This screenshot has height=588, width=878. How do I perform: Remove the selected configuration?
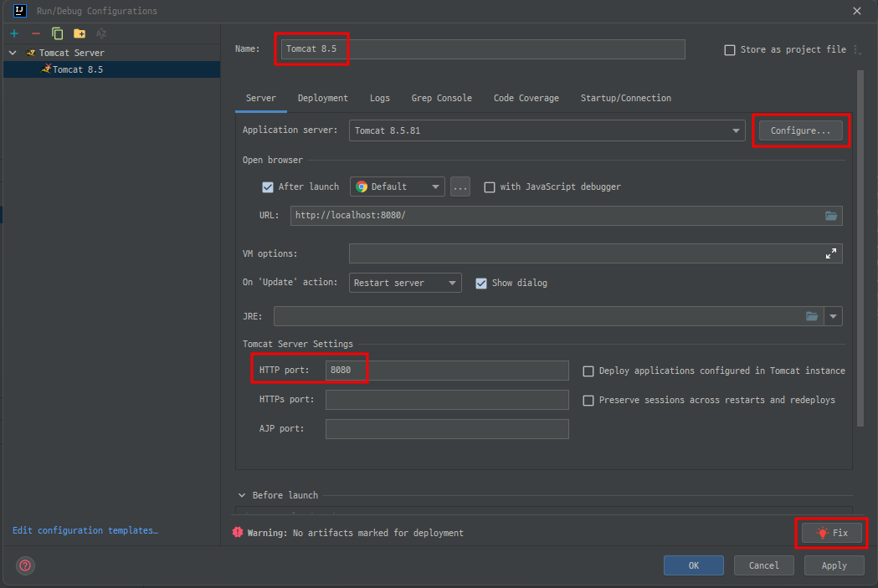pos(36,33)
